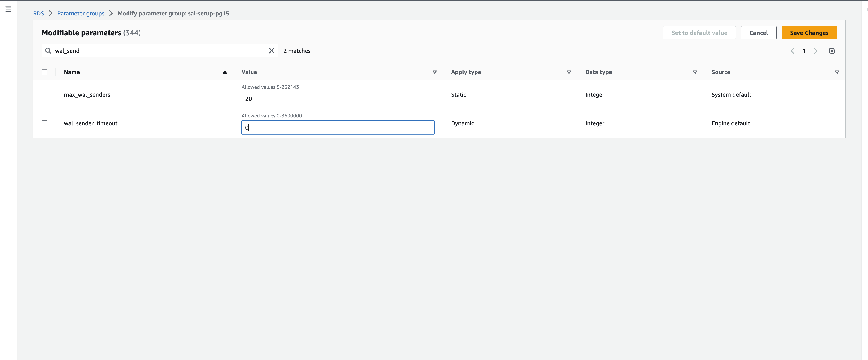Open the Data type column filter dropdown
The image size is (868, 360).
(x=695, y=72)
